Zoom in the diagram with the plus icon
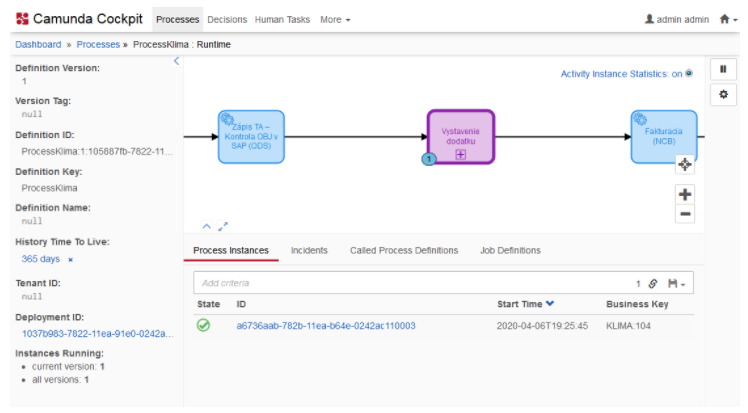Image resolution: width=748 pixels, height=413 pixels. click(685, 195)
